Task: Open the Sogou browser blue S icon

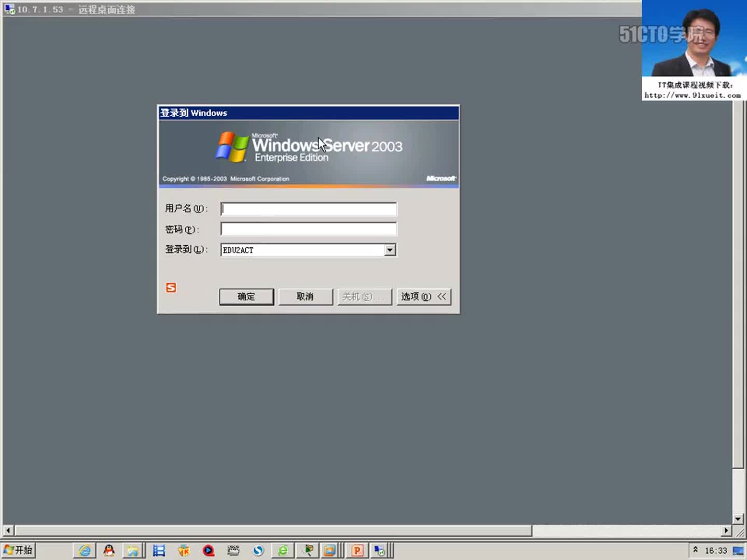Action: point(258,551)
